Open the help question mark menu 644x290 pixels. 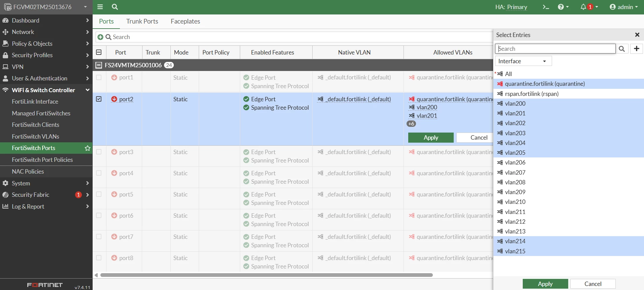563,7
